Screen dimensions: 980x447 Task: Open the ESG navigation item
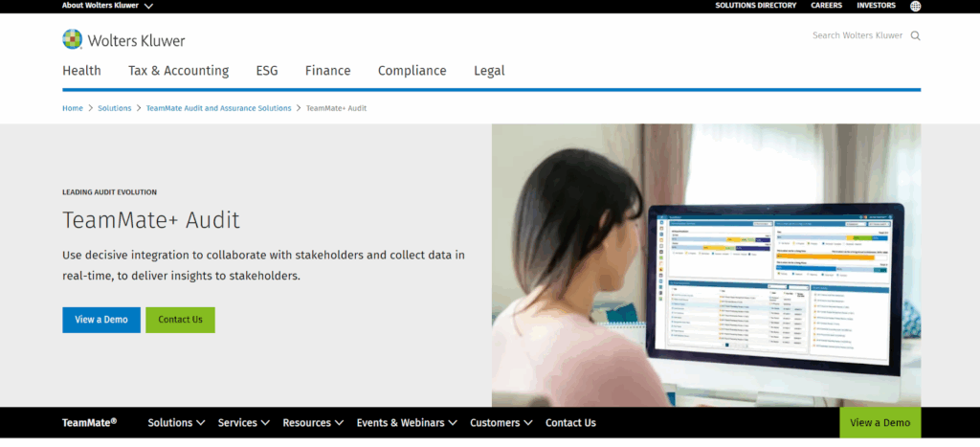coord(267,71)
